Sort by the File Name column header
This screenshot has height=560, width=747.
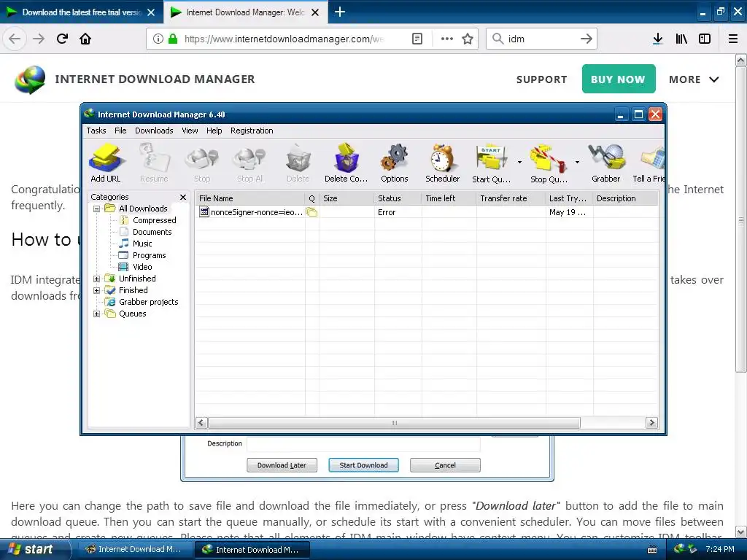(x=249, y=198)
